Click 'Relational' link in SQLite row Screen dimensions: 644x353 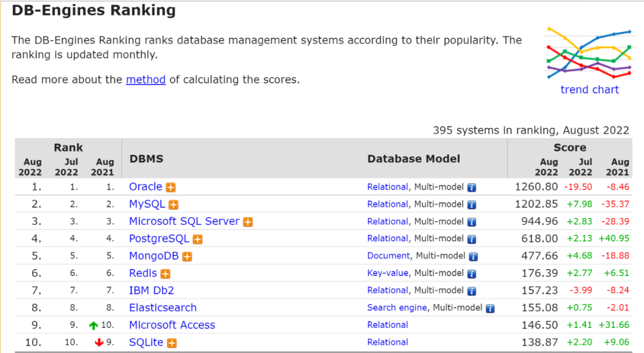(388, 342)
